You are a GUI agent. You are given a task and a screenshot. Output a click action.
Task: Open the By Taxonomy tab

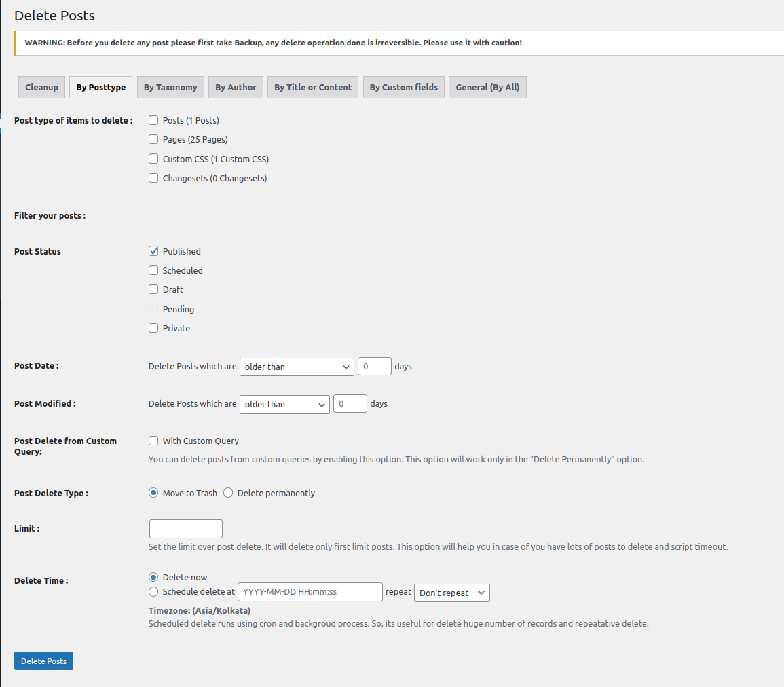click(x=170, y=87)
